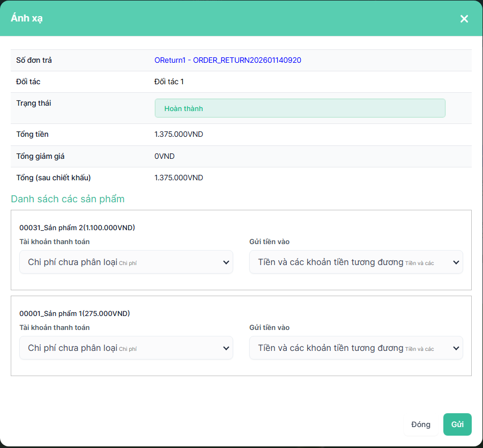
Task: Open Tài khoản thanh toán dropdown for Sản phẩm 2
Action: click(126, 262)
